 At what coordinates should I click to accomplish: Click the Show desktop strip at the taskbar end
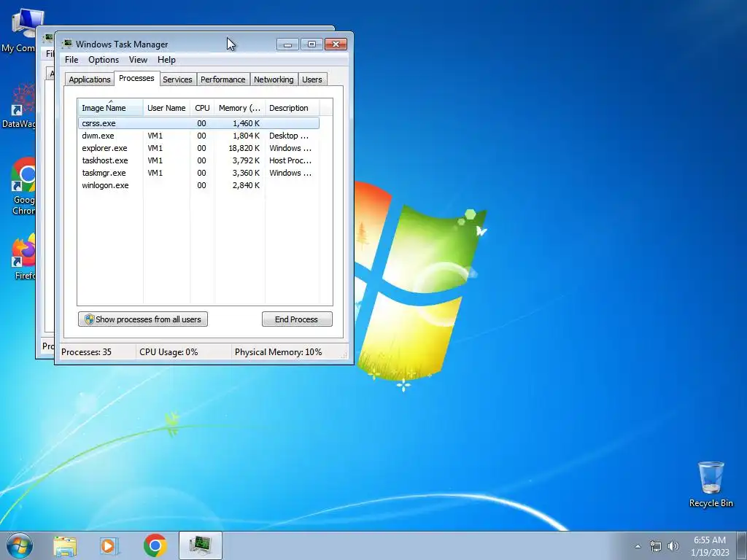coord(742,546)
